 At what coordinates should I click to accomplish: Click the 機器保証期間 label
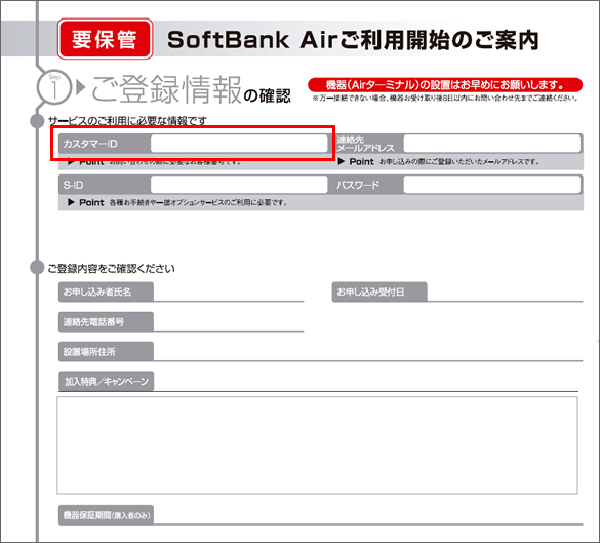click(x=105, y=515)
